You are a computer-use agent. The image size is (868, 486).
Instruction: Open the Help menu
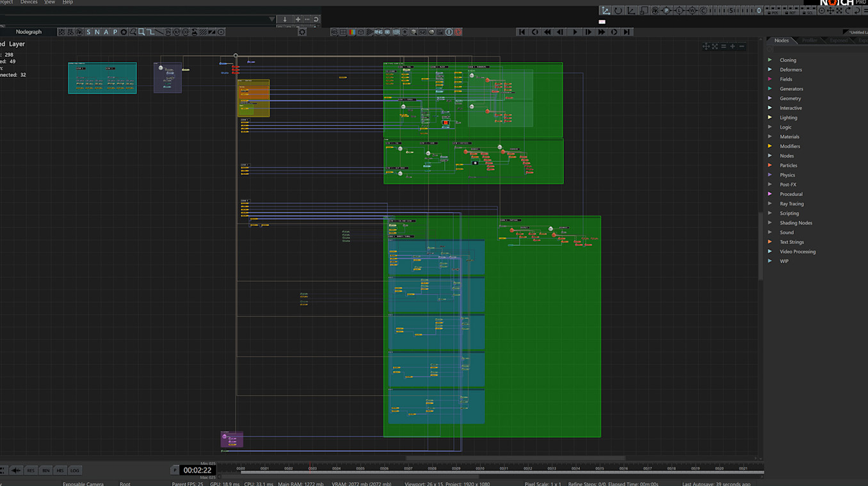pos(68,3)
